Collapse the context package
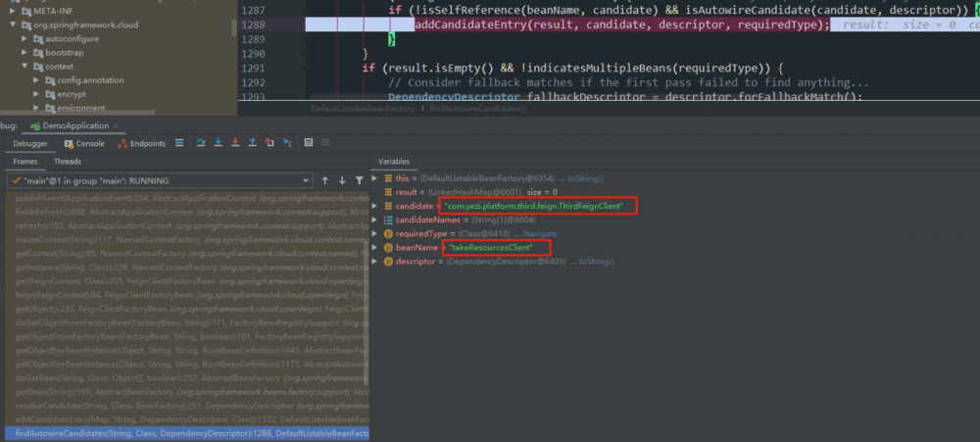 [x=25, y=67]
